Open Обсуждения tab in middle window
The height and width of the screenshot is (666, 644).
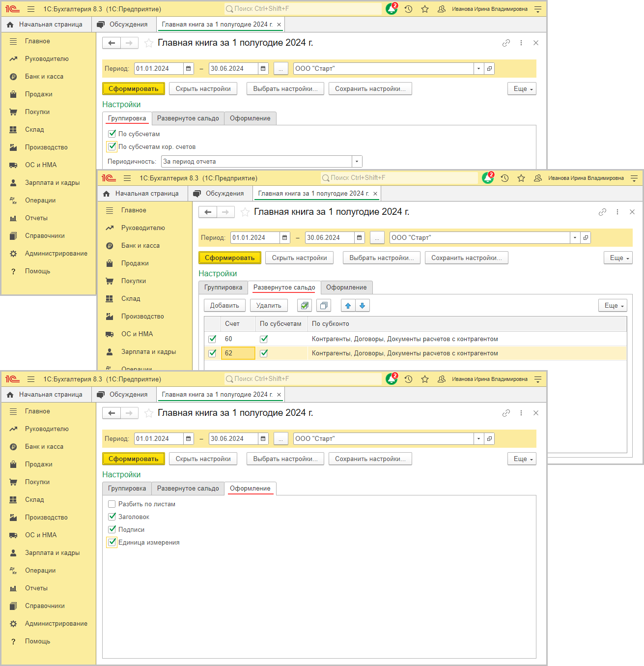(220, 194)
